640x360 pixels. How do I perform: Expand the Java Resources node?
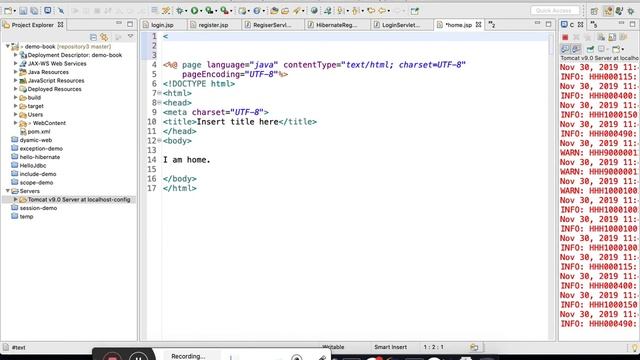16,72
